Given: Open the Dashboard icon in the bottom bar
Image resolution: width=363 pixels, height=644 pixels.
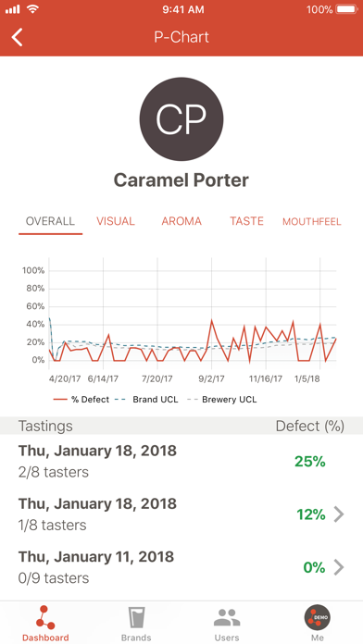Looking at the screenshot, I should coord(45,617).
